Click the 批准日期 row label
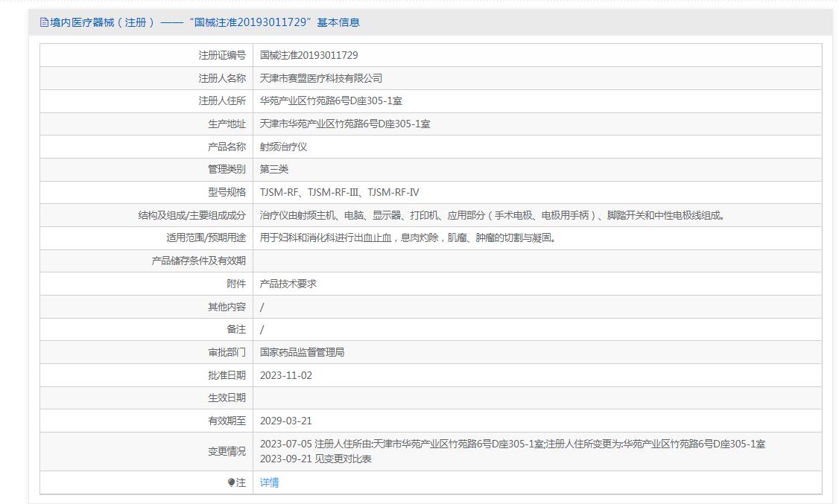The height and width of the screenshot is (504, 839). coord(227,375)
